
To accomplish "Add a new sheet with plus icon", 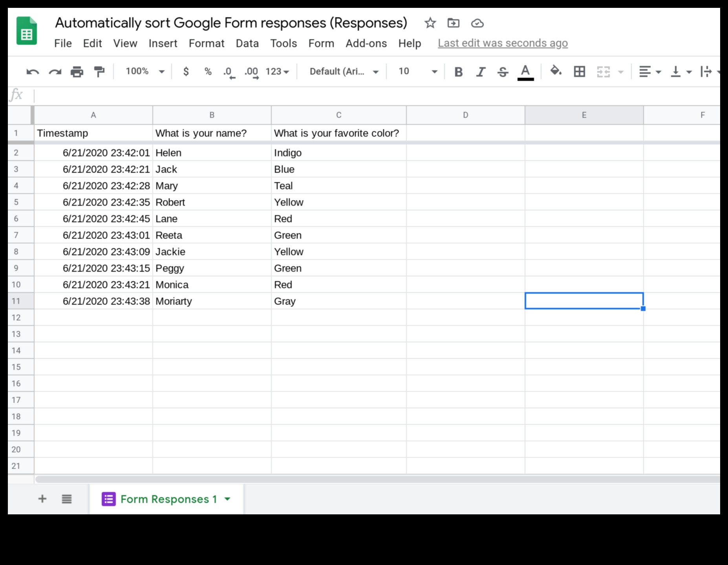I will click(42, 499).
